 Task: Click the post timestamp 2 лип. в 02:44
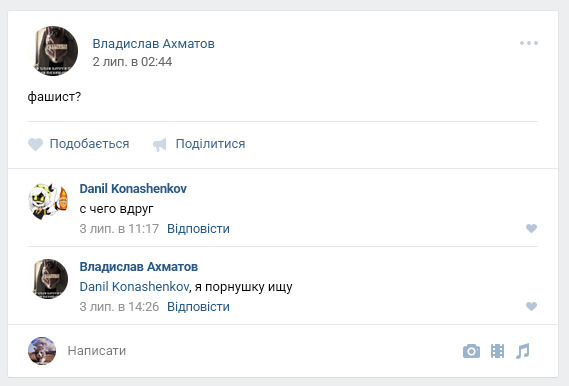(x=132, y=62)
